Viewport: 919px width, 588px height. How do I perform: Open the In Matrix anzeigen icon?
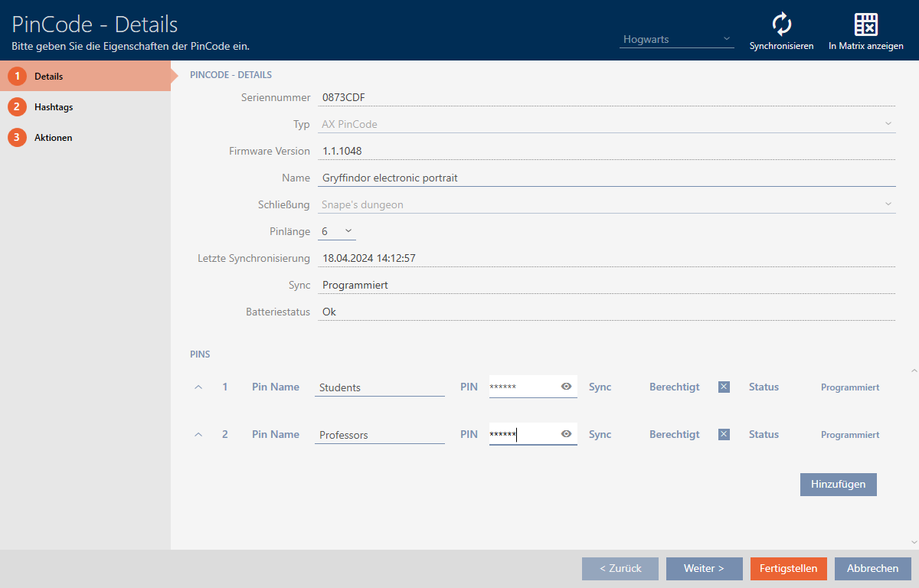[865, 24]
